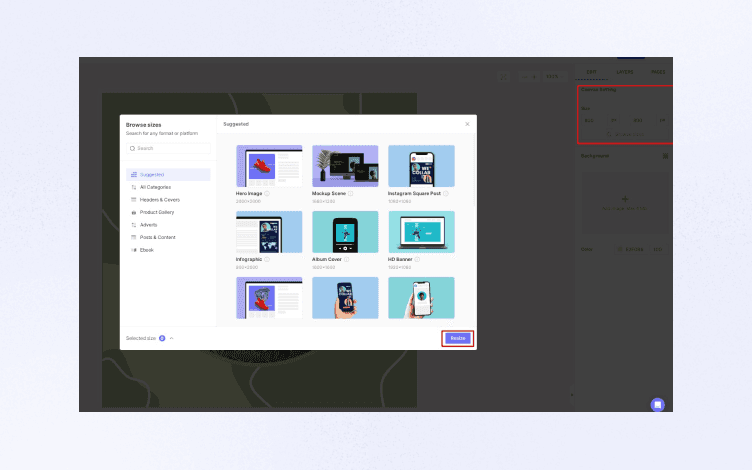Open the chat bubble widget
Screen dimensions: 752x470
click(658, 405)
